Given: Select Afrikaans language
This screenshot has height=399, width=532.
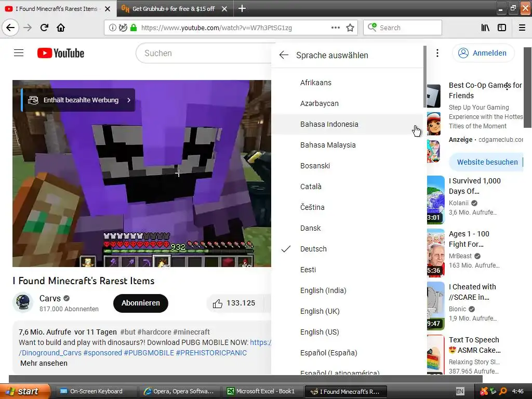Looking at the screenshot, I should [x=347, y=83].
